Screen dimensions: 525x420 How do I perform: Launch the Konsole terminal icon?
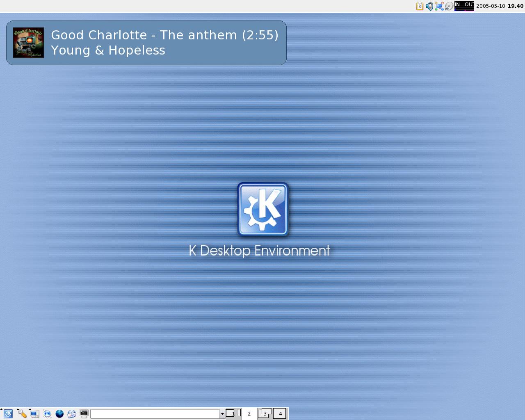[84, 414]
